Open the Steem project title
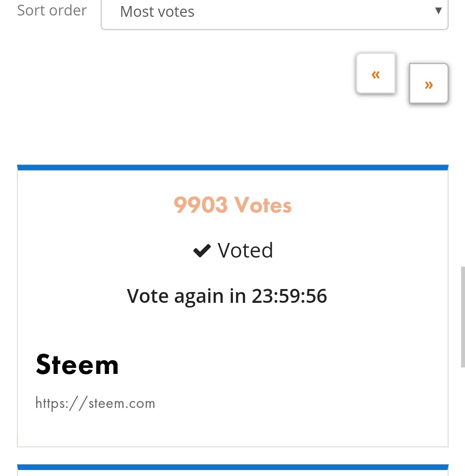The height and width of the screenshot is (476, 465). [x=77, y=364]
